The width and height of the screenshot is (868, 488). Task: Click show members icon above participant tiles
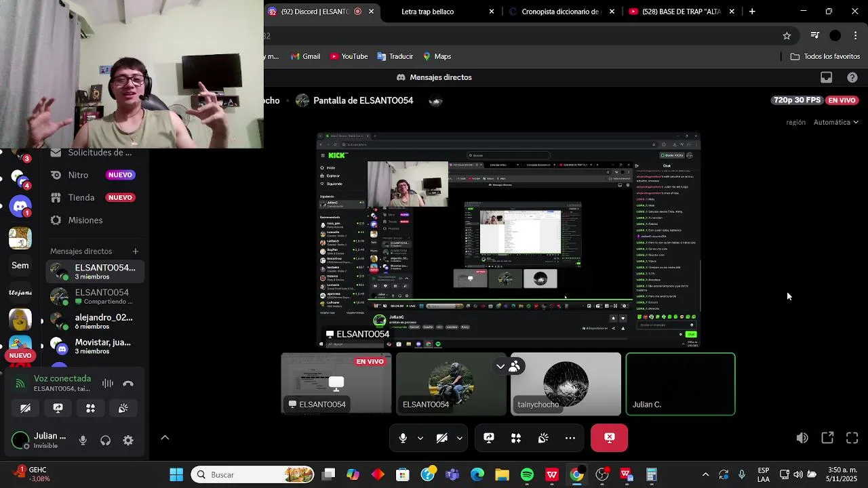coord(514,367)
